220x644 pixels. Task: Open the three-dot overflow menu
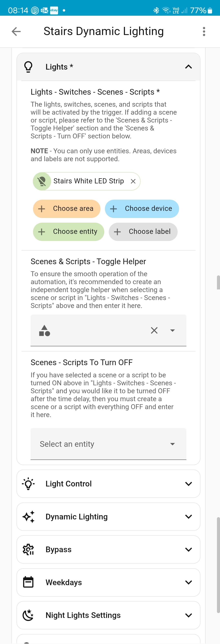(x=204, y=32)
